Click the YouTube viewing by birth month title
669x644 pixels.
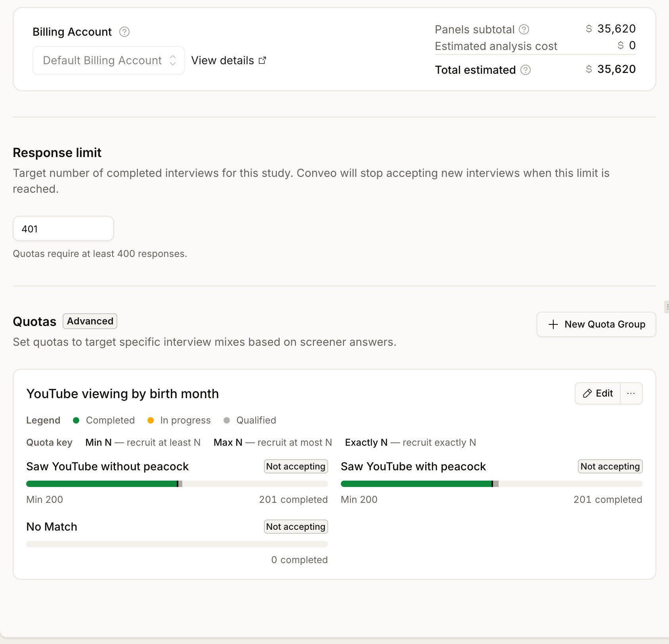coord(122,394)
